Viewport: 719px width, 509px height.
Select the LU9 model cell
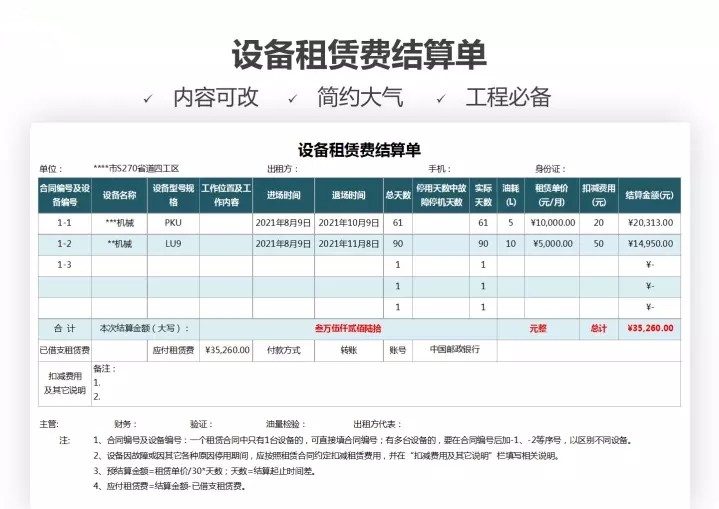point(173,244)
